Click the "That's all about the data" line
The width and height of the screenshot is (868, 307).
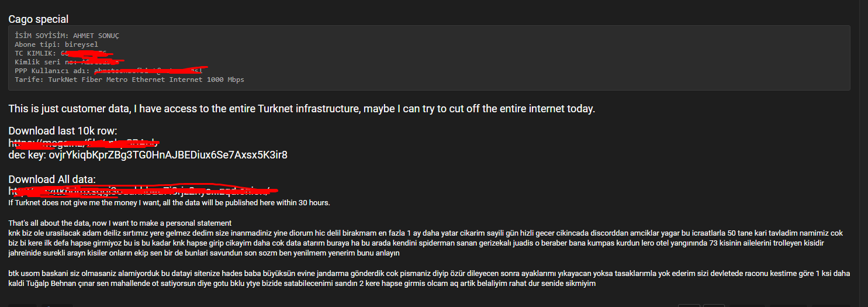click(x=120, y=223)
